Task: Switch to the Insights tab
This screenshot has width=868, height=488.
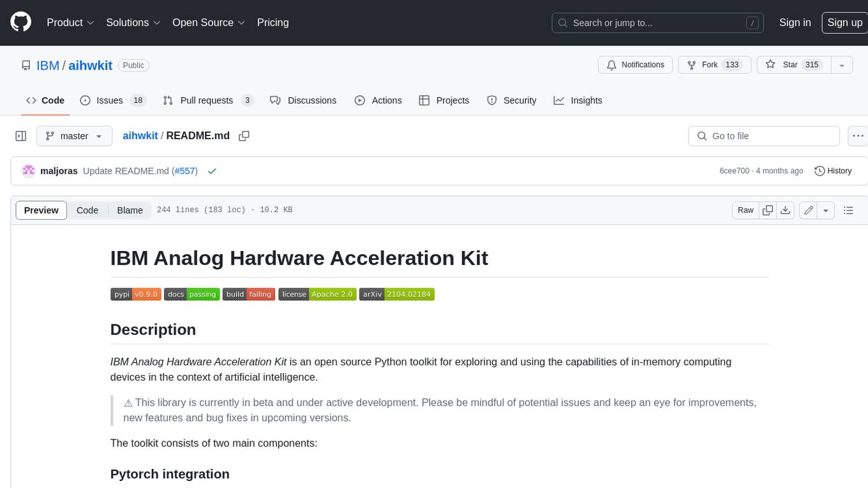Action: [x=578, y=100]
